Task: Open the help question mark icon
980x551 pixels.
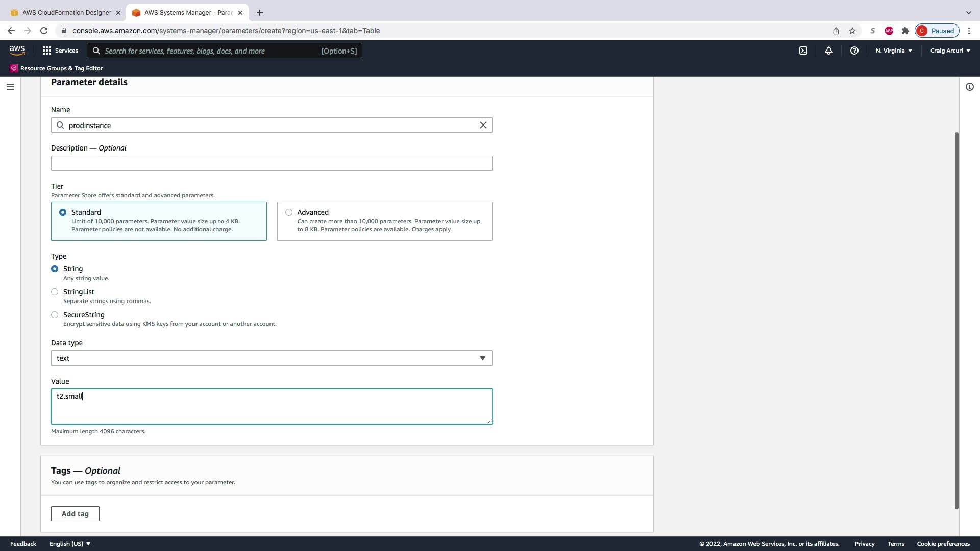Action: 854,51
